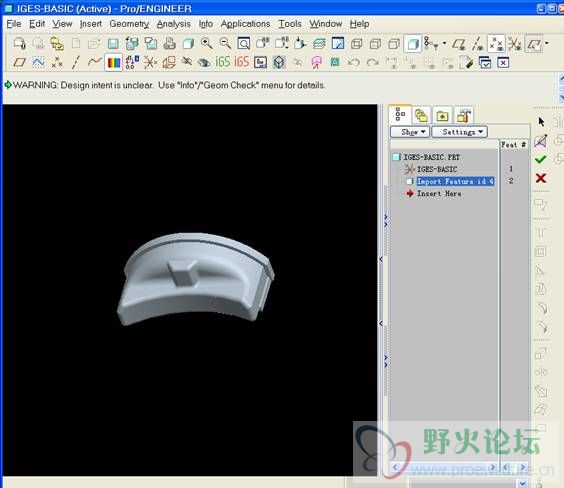The image size is (564, 488).
Task: Toggle datum axes display on or off
Action: 478,44
